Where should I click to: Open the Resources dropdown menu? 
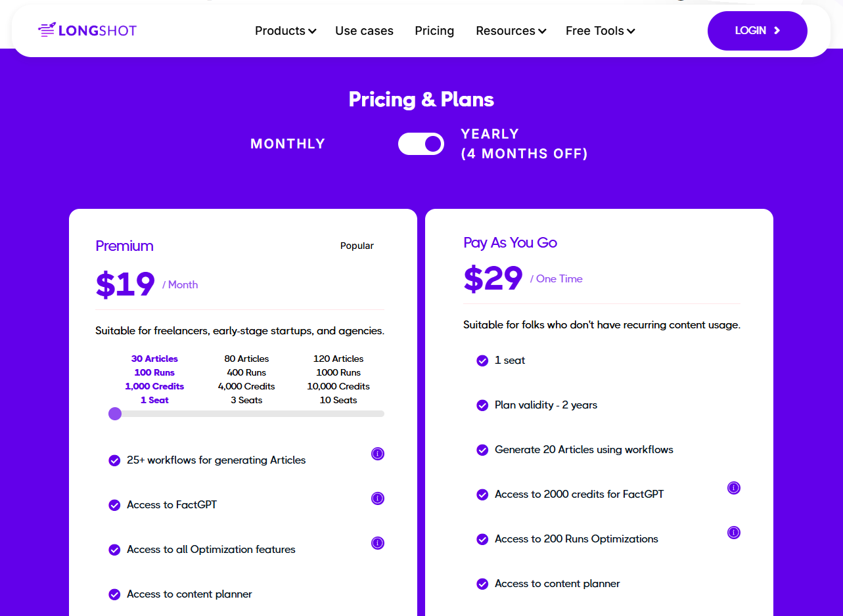[x=511, y=31]
